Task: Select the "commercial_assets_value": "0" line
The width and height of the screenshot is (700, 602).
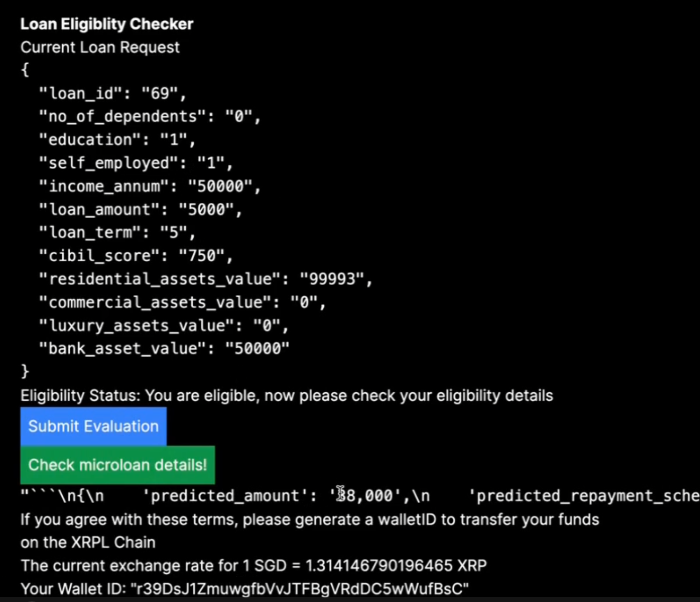Action: click(x=182, y=302)
